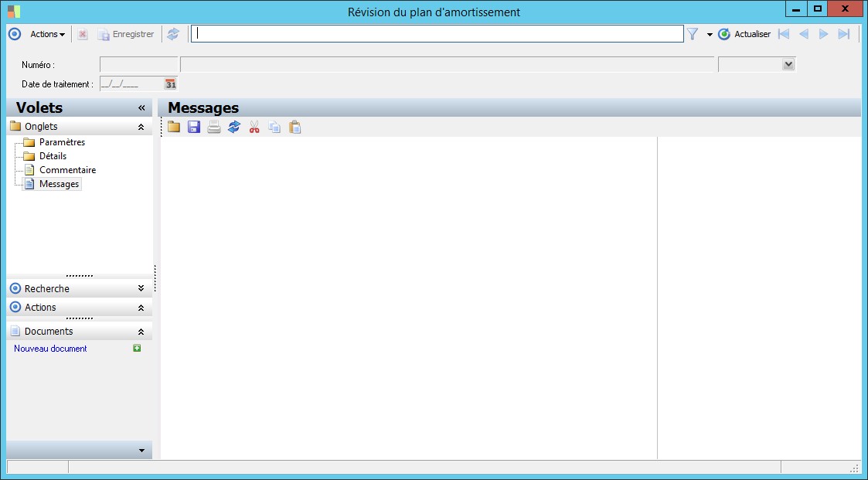Collapse the Onglets section
Screen dimensions: 868x480
coord(141,127)
